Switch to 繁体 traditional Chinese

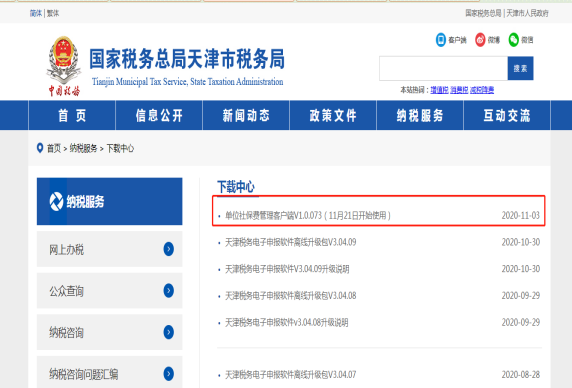pyautogui.click(x=53, y=13)
